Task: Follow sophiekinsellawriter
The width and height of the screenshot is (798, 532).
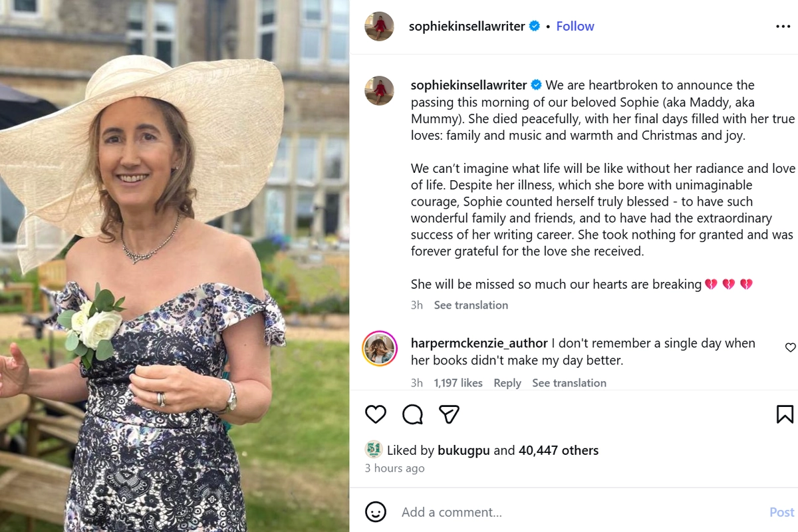Action: pyautogui.click(x=575, y=26)
